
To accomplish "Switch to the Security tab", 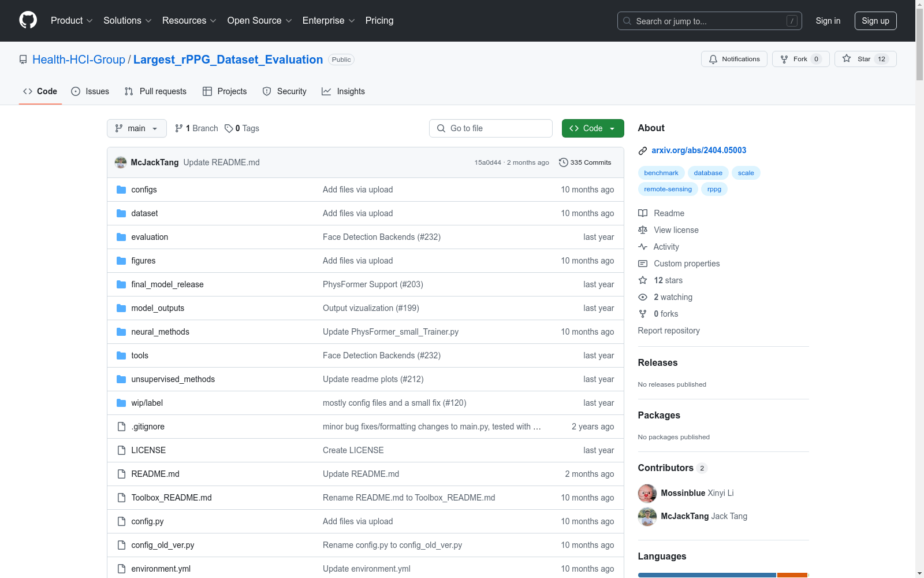I will (284, 91).
